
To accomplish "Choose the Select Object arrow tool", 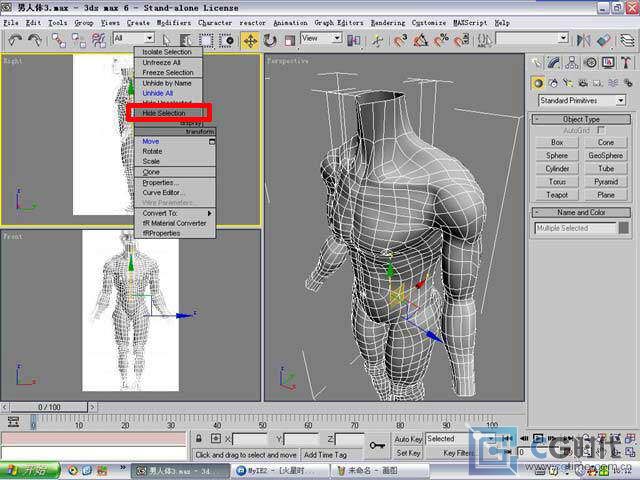I will [166, 40].
